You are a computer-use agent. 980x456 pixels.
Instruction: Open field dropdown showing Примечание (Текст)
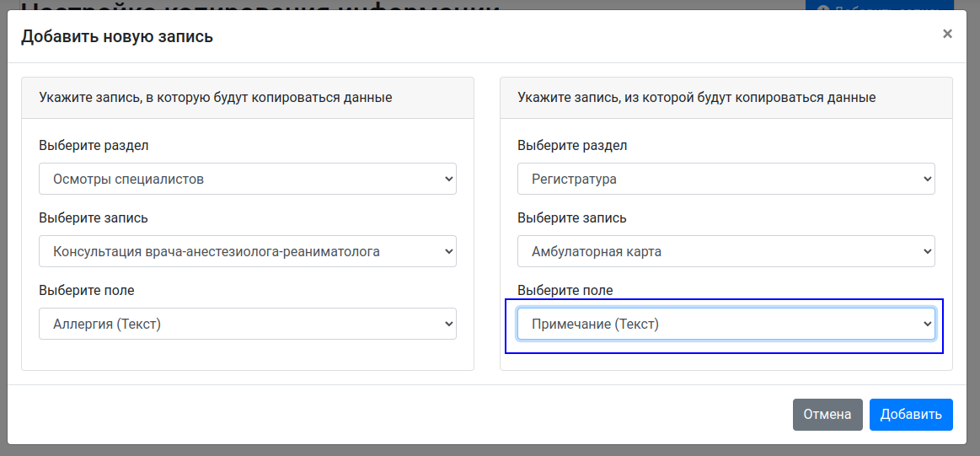click(726, 324)
